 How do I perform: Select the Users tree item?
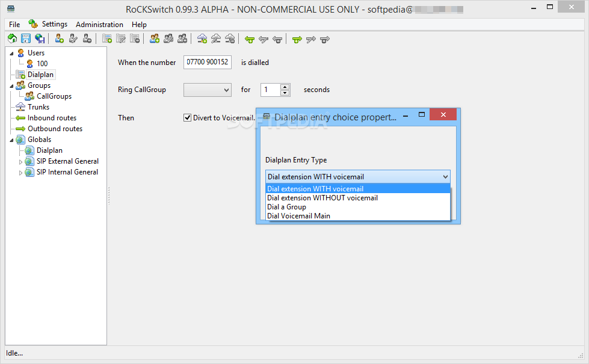36,52
